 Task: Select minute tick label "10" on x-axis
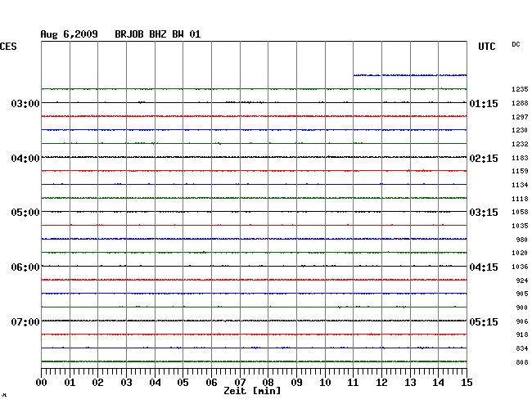coord(325,383)
